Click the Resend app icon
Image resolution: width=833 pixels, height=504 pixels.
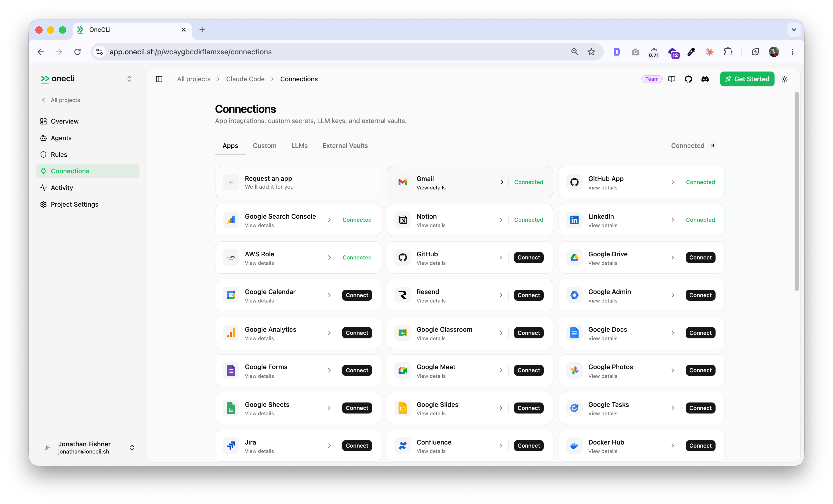coord(403,295)
